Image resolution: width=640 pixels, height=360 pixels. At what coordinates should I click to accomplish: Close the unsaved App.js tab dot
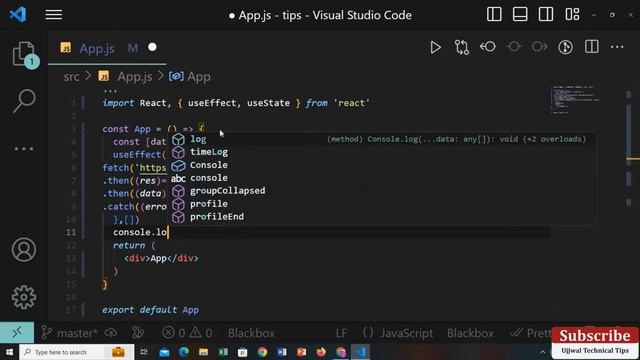coord(152,47)
